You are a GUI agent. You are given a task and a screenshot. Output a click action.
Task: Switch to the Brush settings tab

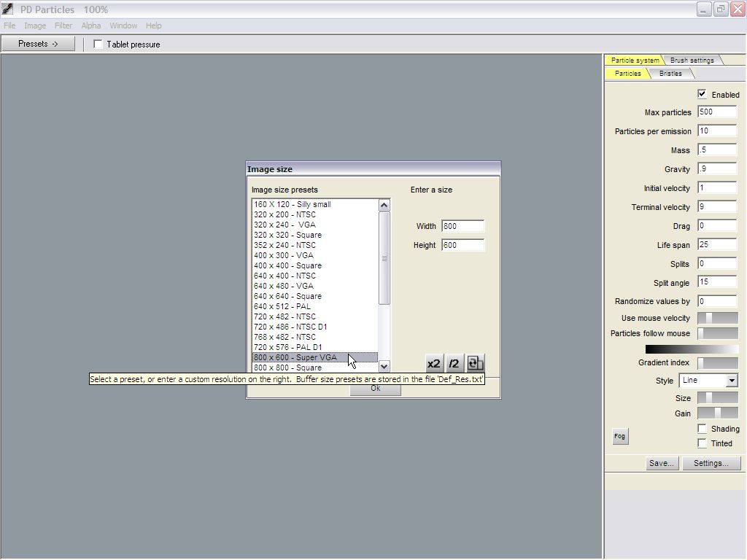pyautogui.click(x=692, y=61)
